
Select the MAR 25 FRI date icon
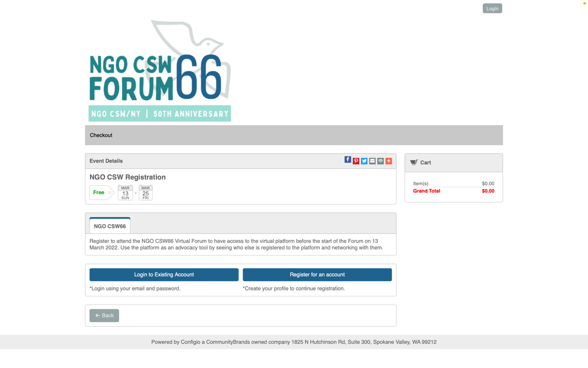146,193
